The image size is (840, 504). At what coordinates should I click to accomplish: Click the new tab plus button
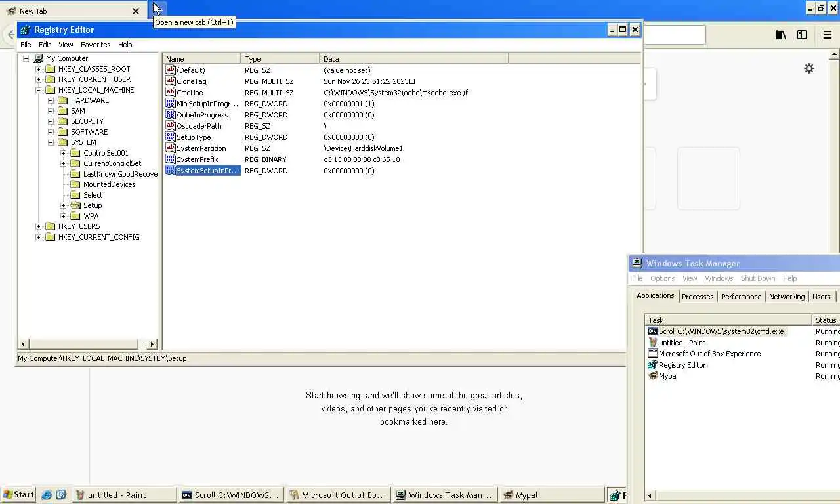[x=159, y=9]
